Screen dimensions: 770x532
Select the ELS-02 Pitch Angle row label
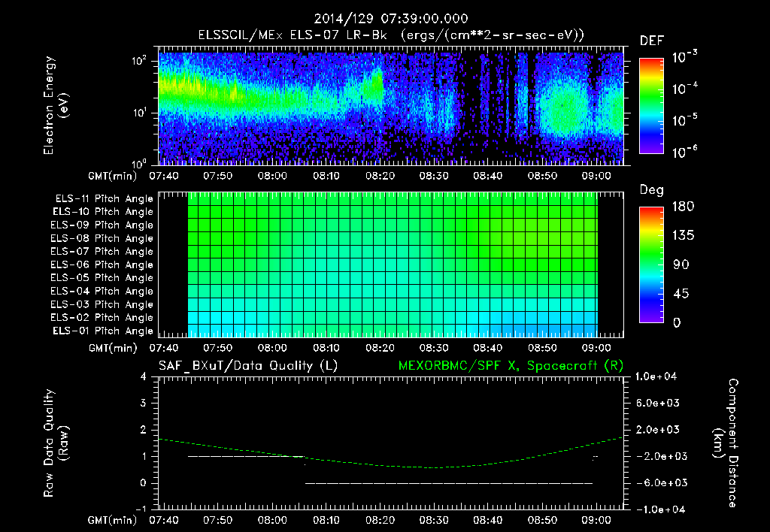point(102,318)
